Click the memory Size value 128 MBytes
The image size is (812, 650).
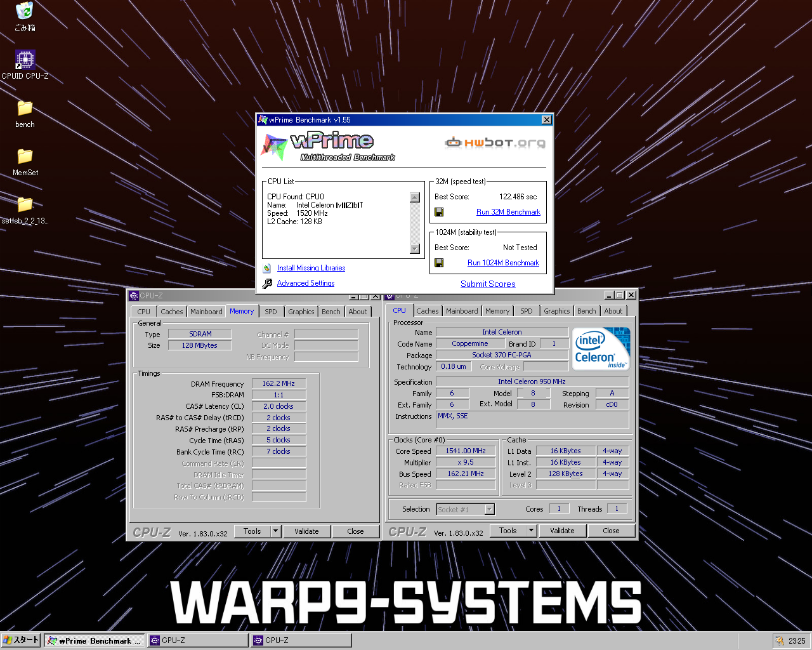pos(200,345)
